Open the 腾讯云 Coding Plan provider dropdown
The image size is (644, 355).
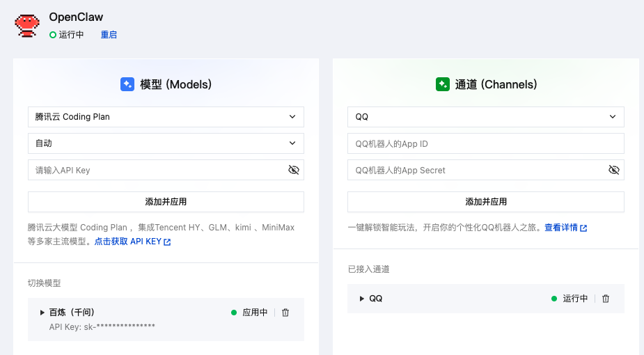[x=166, y=117]
